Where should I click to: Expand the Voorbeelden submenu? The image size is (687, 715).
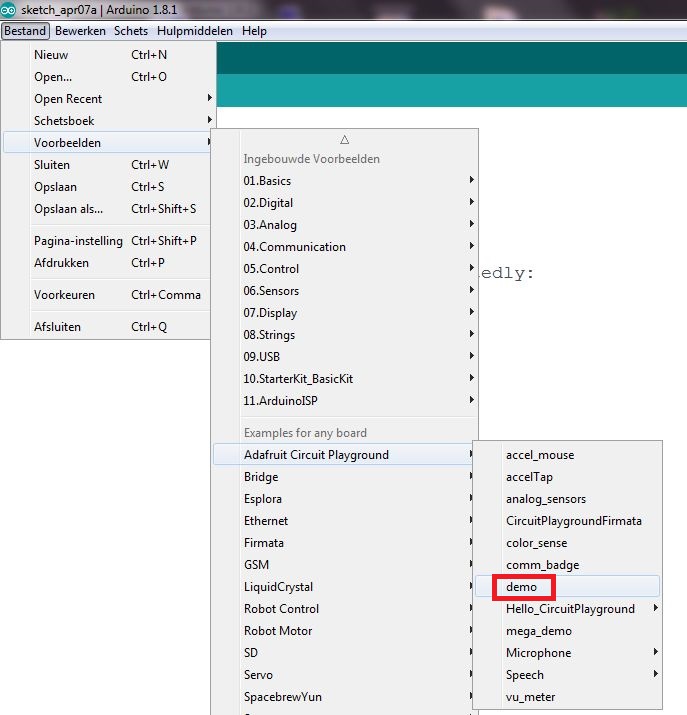pyautogui.click(x=108, y=142)
